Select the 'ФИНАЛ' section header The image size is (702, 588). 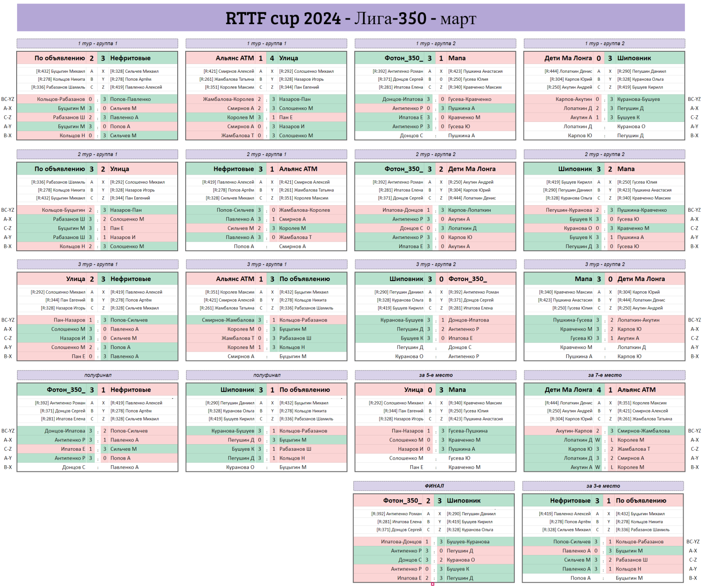tap(434, 486)
